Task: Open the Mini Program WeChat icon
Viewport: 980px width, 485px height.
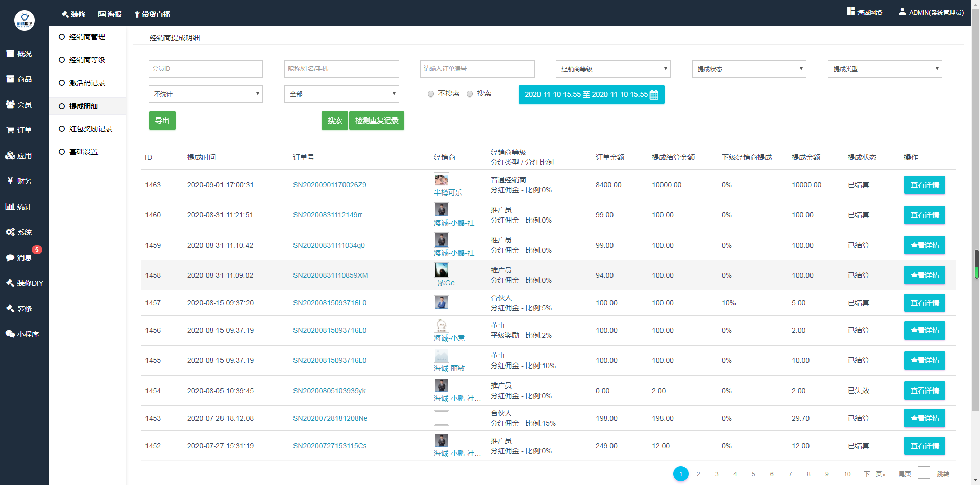Action: [x=10, y=334]
